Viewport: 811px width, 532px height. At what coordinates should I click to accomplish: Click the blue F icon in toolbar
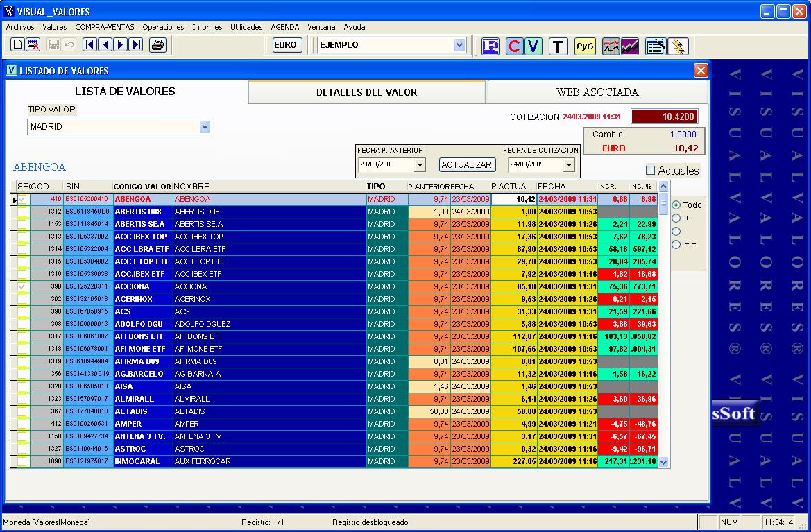[490, 46]
